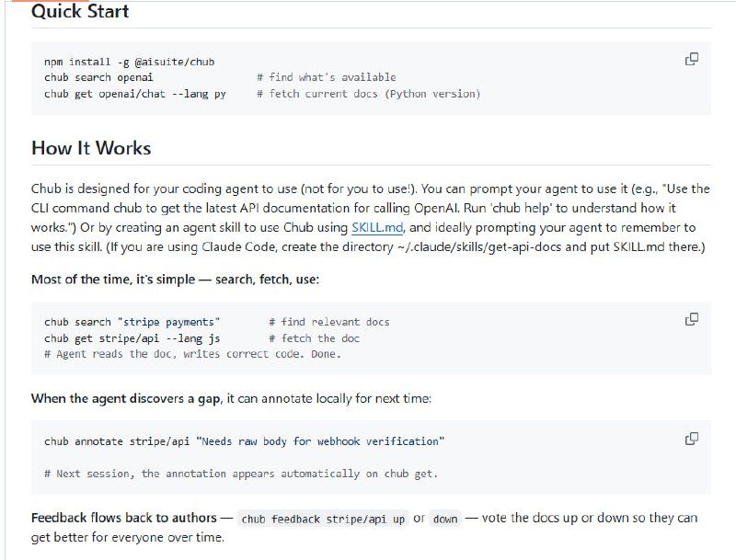Click the chub get openai/chat command line

tap(134, 94)
